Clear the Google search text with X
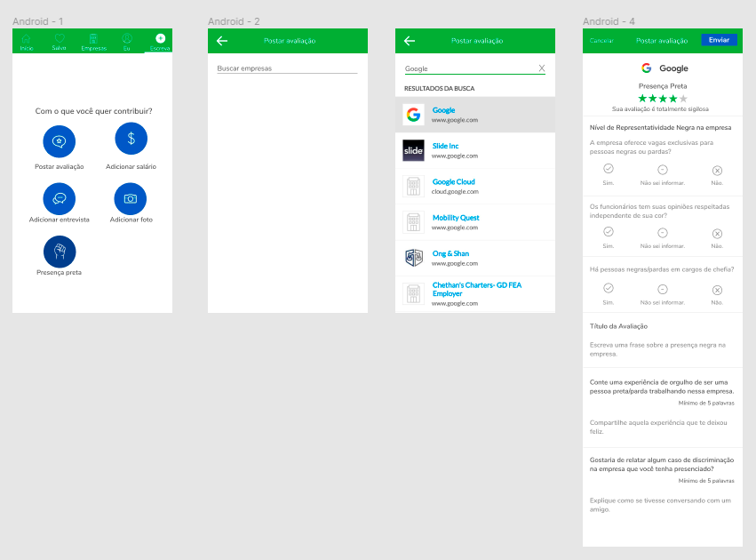 pos(541,68)
